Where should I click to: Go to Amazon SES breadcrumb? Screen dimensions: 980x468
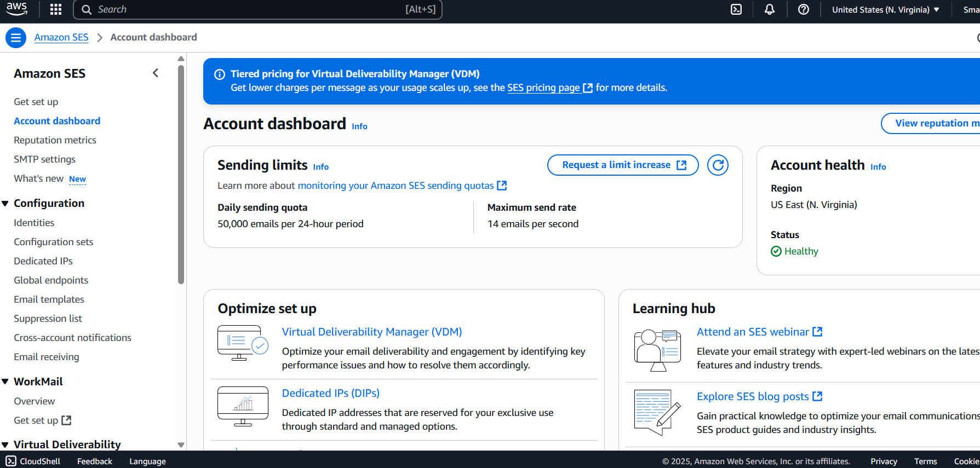tap(61, 37)
